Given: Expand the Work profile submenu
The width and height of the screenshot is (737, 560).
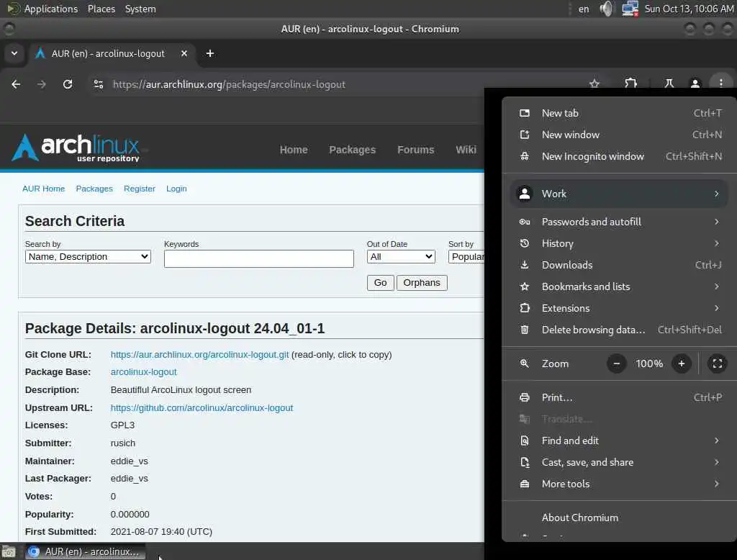Looking at the screenshot, I should click(x=620, y=193).
